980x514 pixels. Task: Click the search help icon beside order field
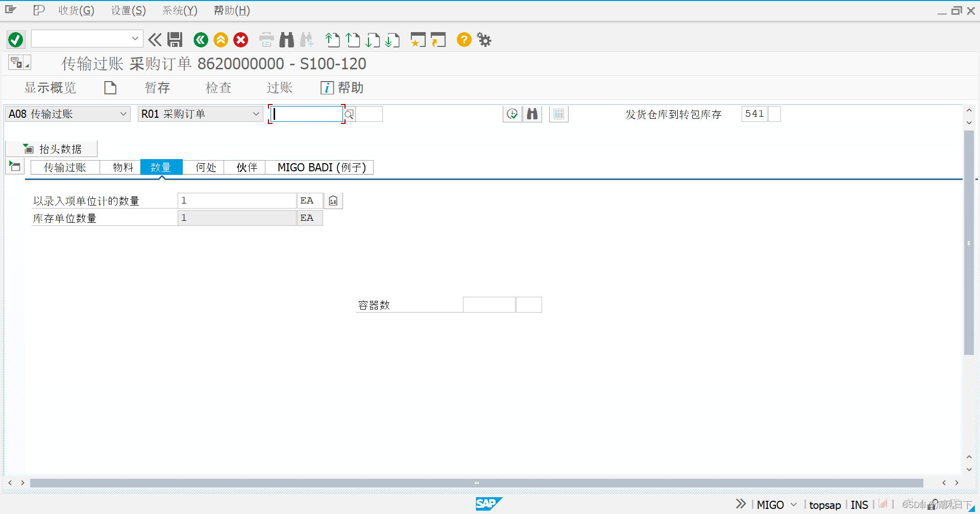pyautogui.click(x=349, y=114)
